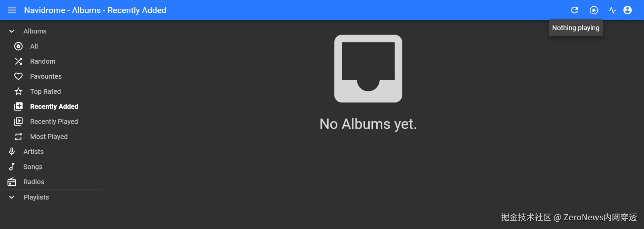Open the activity monitor icon
The height and width of the screenshot is (229, 644).
coord(612,10)
